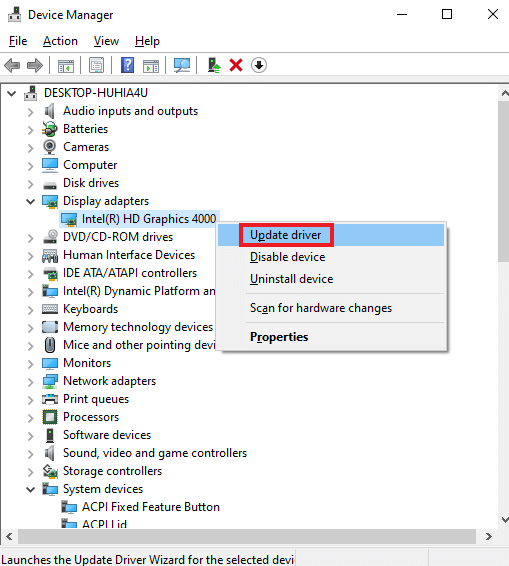The height and width of the screenshot is (566, 509).
Task: Expand the Monitors category arrow
Action: 31,364
